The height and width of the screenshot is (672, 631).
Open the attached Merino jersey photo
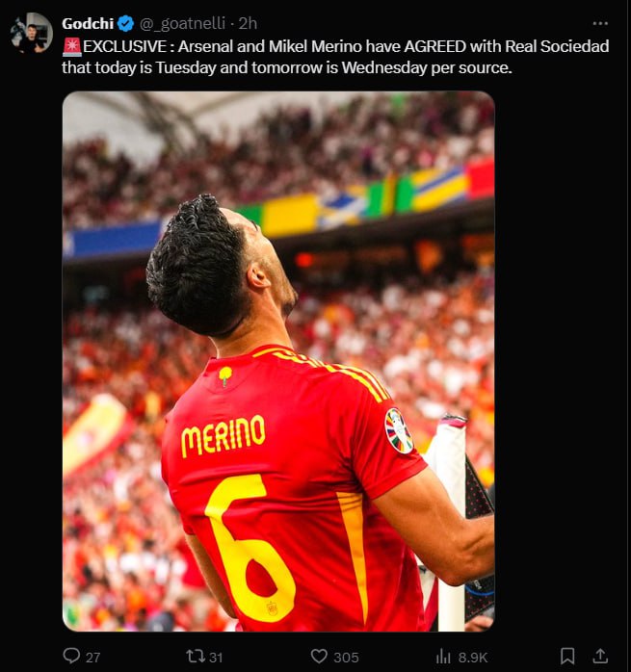coord(278,361)
